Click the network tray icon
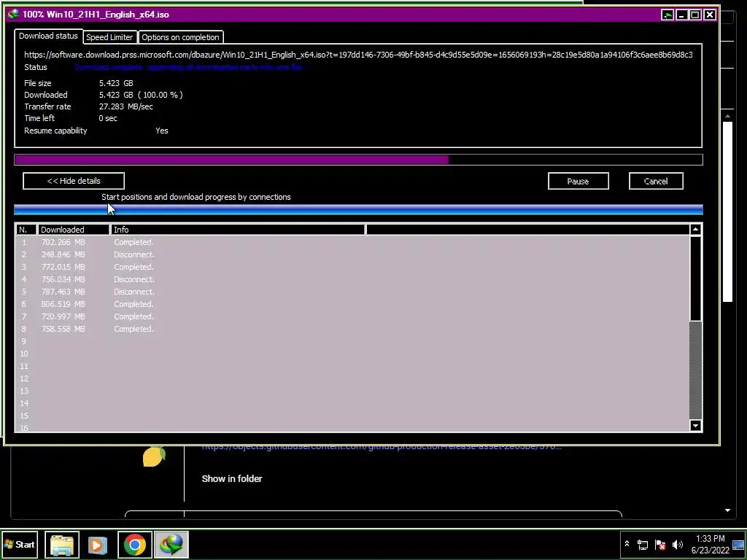Screen dimensions: 747x560 (x=643, y=544)
